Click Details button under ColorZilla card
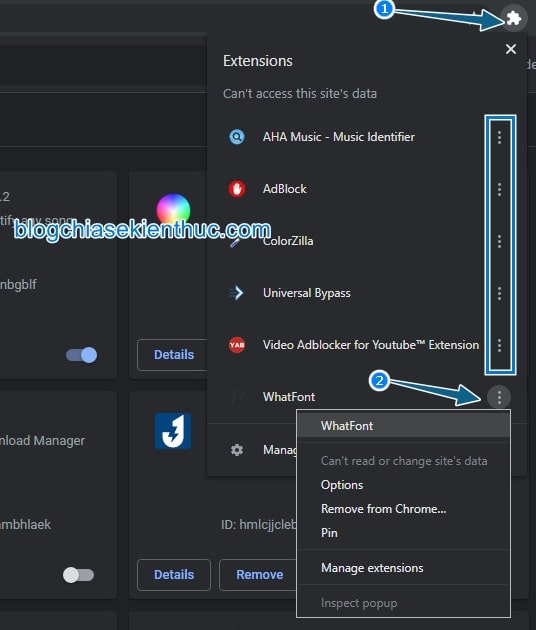The image size is (536, 630). click(x=174, y=355)
